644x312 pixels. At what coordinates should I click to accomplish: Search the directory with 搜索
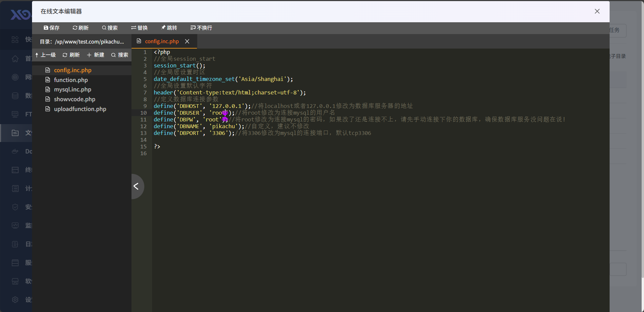pos(120,55)
